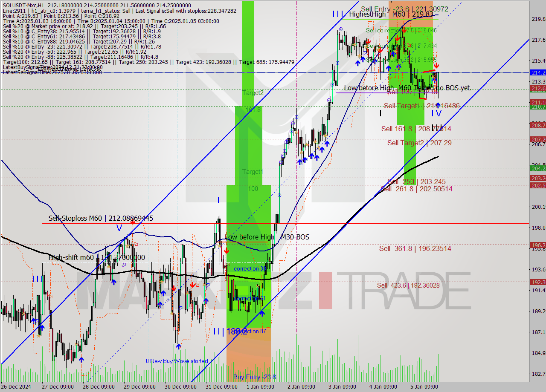Click the 'HighestHigh M60 | 219.83' label
The width and height of the screenshot is (546, 392).
point(391,14)
